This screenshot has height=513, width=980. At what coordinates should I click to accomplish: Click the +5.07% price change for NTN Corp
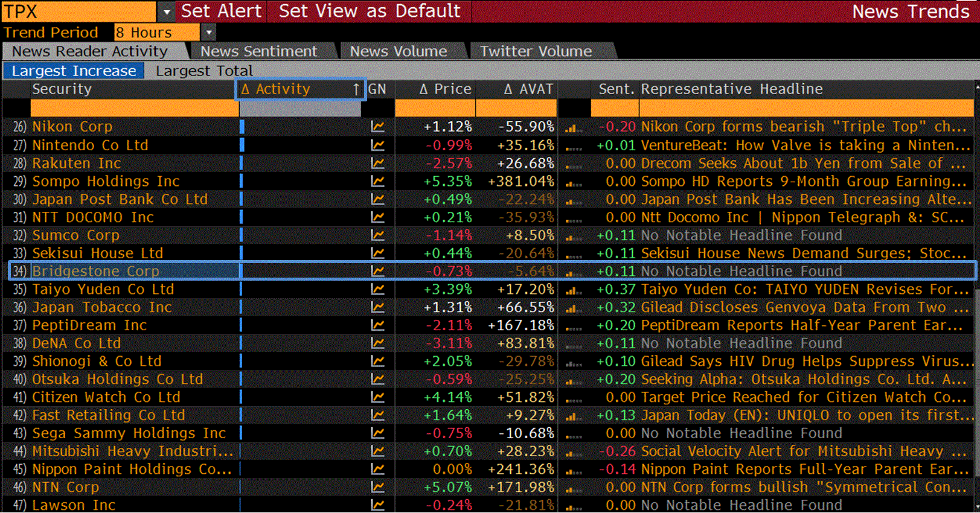point(447,488)
